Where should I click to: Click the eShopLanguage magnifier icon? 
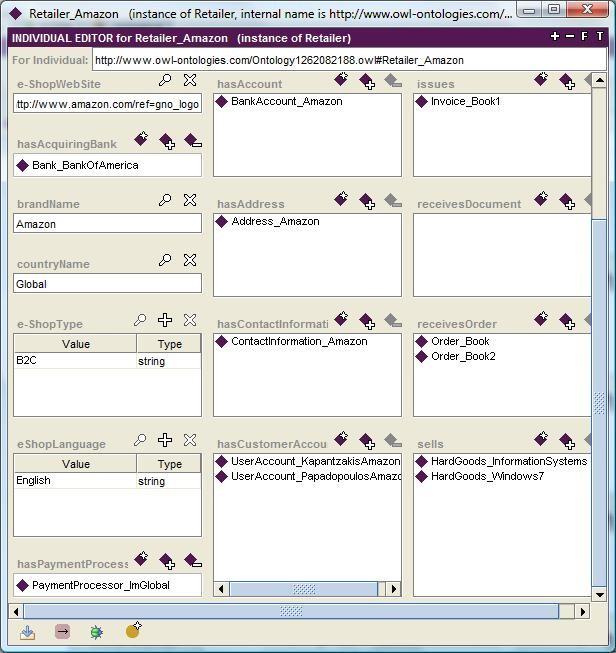coord(140,440)
